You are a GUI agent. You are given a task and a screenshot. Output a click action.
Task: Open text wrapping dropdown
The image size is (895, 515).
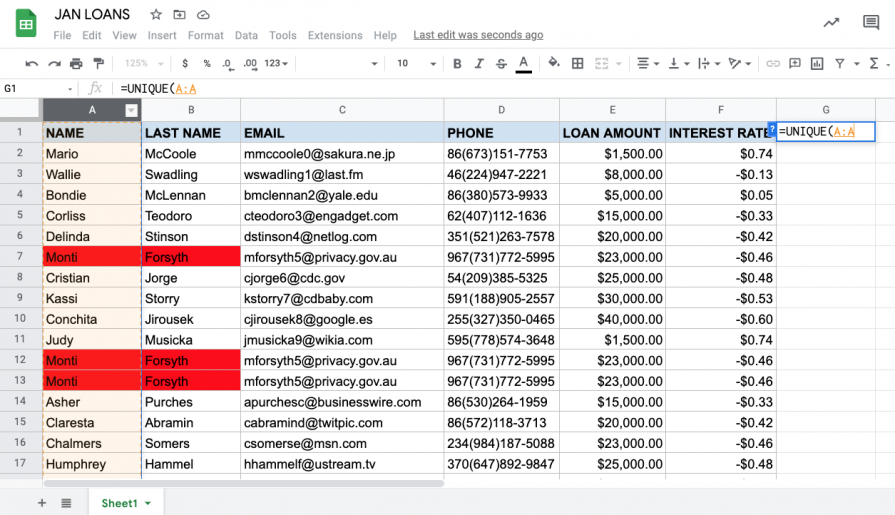pos(709,63)
